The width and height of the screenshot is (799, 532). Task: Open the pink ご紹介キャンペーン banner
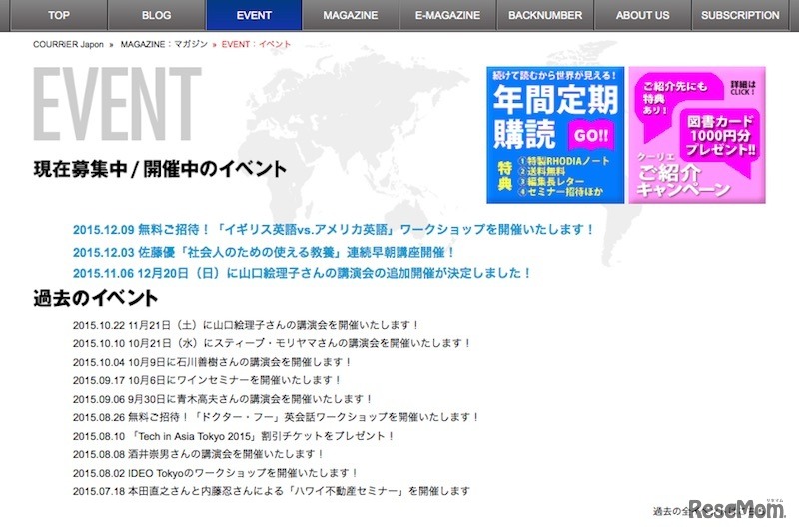(x=697, y=135)
